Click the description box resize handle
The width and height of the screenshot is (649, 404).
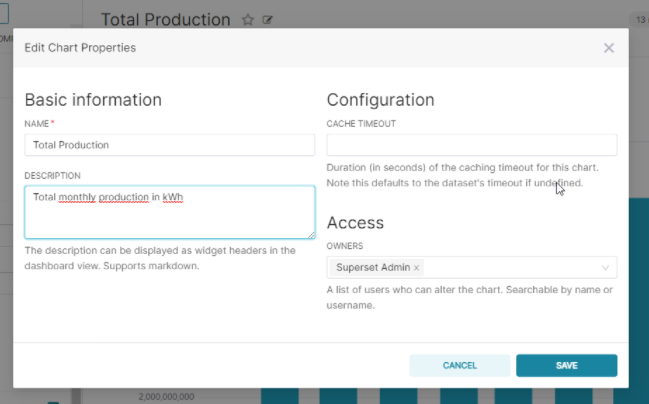coord(311,235)
